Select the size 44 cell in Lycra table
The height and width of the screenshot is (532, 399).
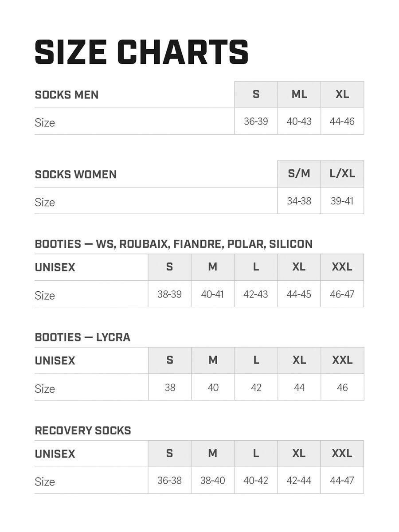(x=299, y=387)
